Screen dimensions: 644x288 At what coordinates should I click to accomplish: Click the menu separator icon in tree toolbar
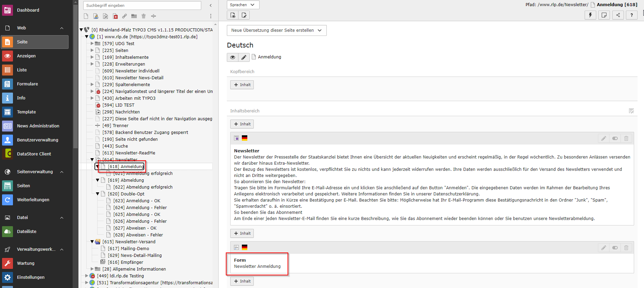pyautogui.click(x=153, y=16)
